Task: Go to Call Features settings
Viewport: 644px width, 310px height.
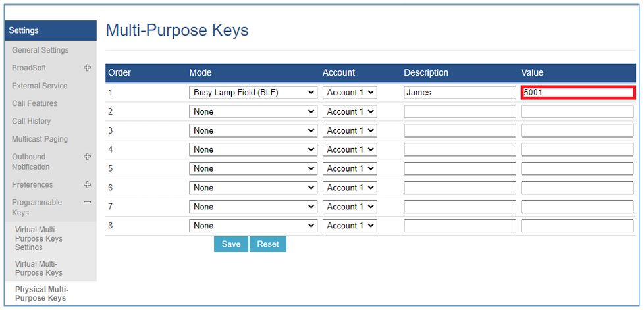Action: [x=34, y=103]
